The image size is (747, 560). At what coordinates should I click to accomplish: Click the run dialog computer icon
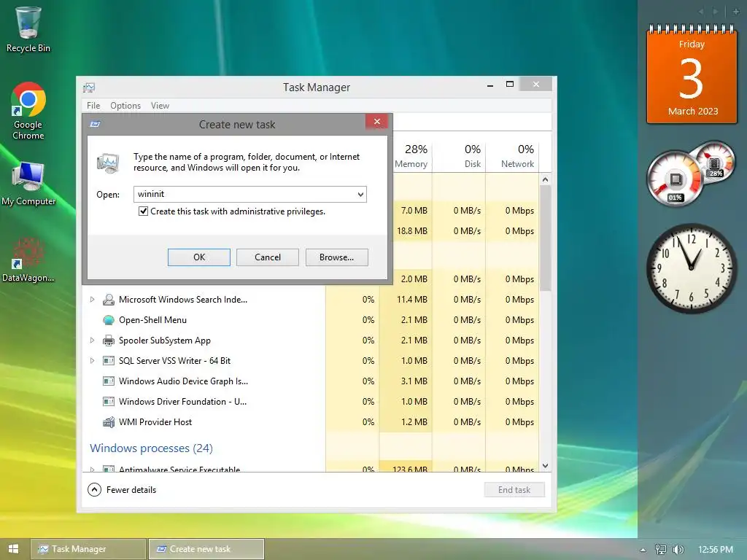tap(108, 163)
